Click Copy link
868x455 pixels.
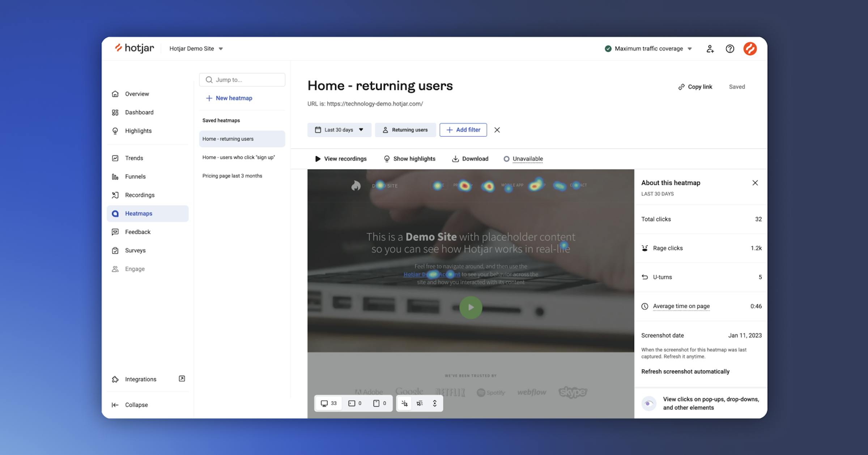pyautogui.click(x=695, y=87)
